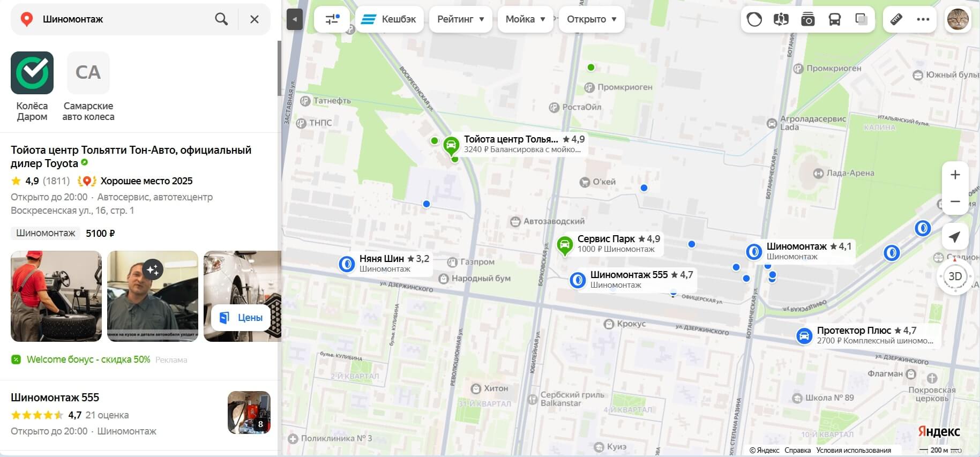
Task: Select the Няня Шин tire marker
Action: (x=347, y=264)
